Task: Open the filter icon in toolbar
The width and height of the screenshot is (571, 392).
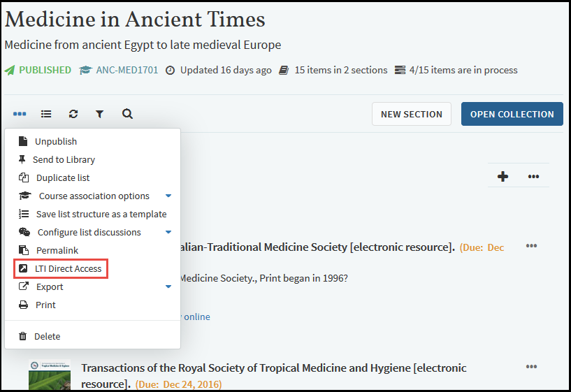Action: tap(100, 114)
